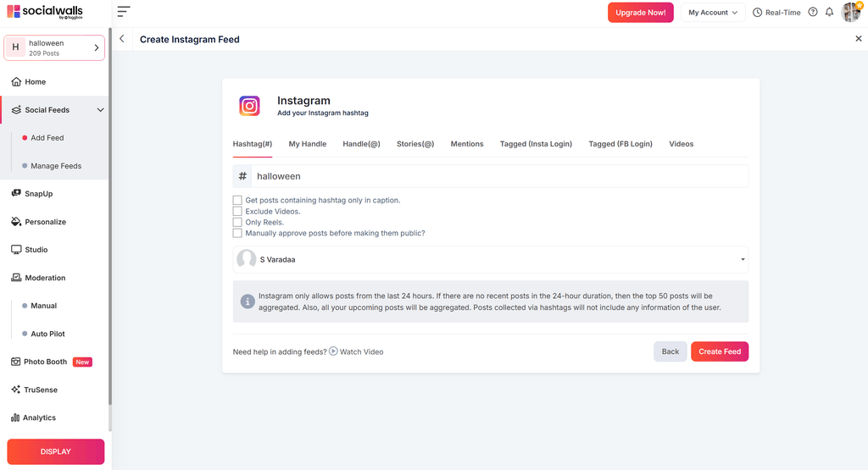Click the DISPLAY button
868x470 pixels.
[x=55, y=451]
